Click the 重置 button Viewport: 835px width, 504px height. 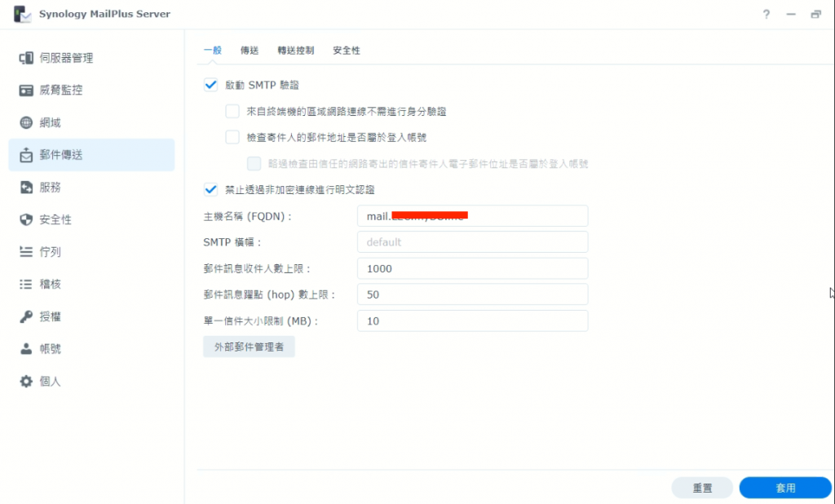702,488
